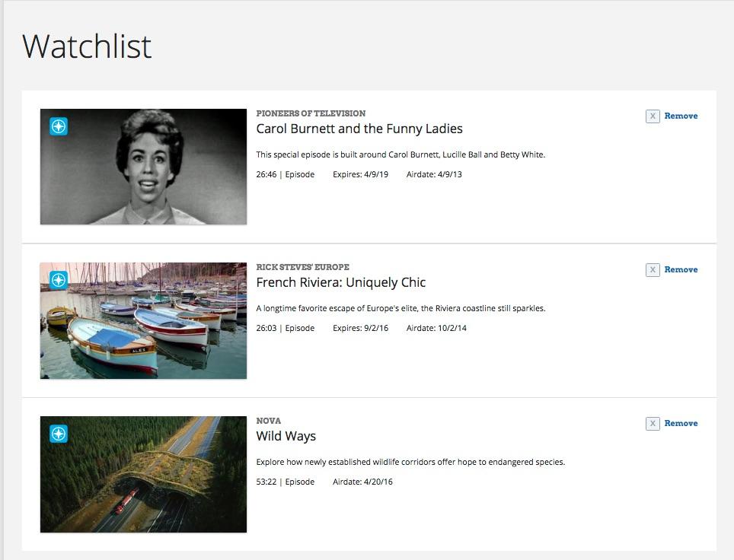Open the Rick Steves' Europe show link
Screen dimensions: 734x560
coord(302,267)
